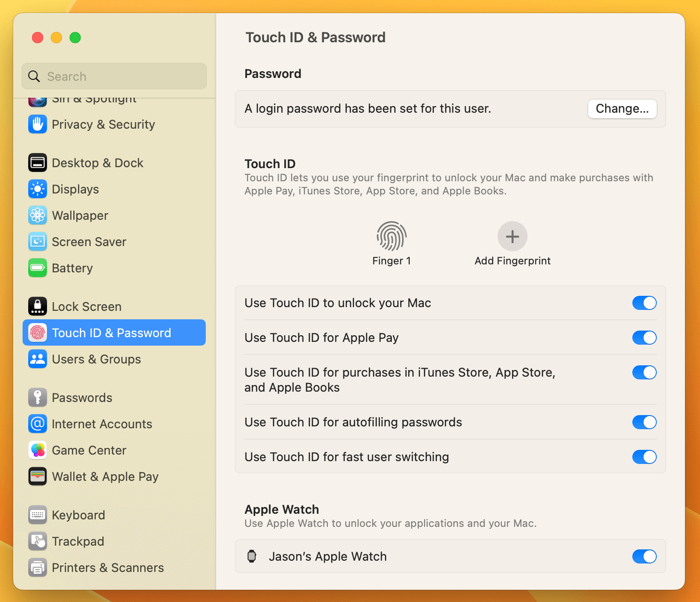
Task: Open Battery settings via its icon
Action: (38, 268)
